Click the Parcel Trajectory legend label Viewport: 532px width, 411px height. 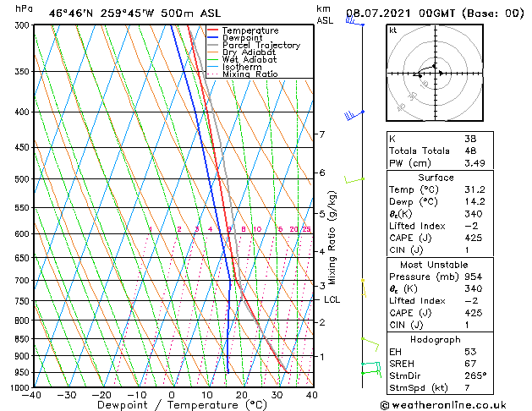pyautogui.click(x=261, y=45)
